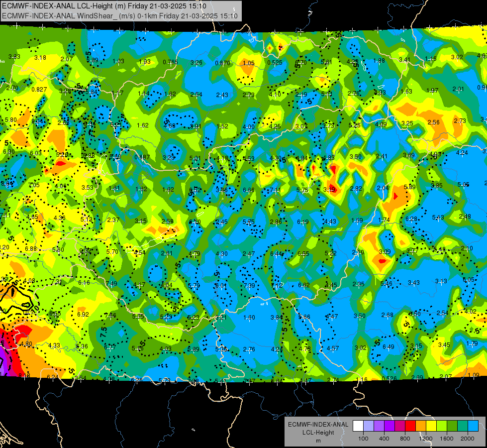Click the wind shear value '2.56'
Image resolution: width=487 pixels, height=448 pixels.
434,122
